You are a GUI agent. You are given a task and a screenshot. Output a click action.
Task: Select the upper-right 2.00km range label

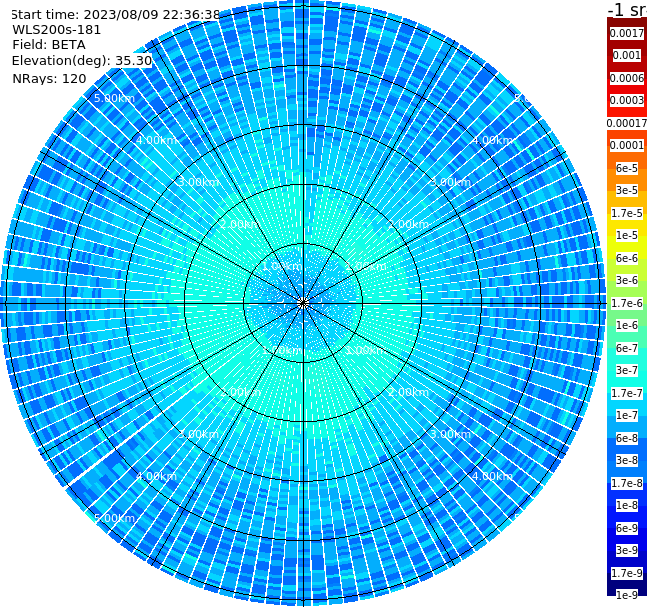pyautogui.click(x=408, y=224)
